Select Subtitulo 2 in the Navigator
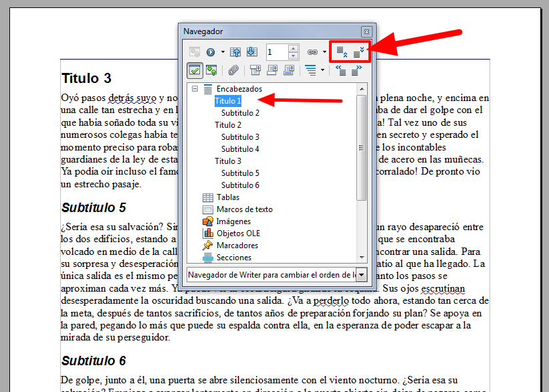549x392 pixels. pos(240,113)
